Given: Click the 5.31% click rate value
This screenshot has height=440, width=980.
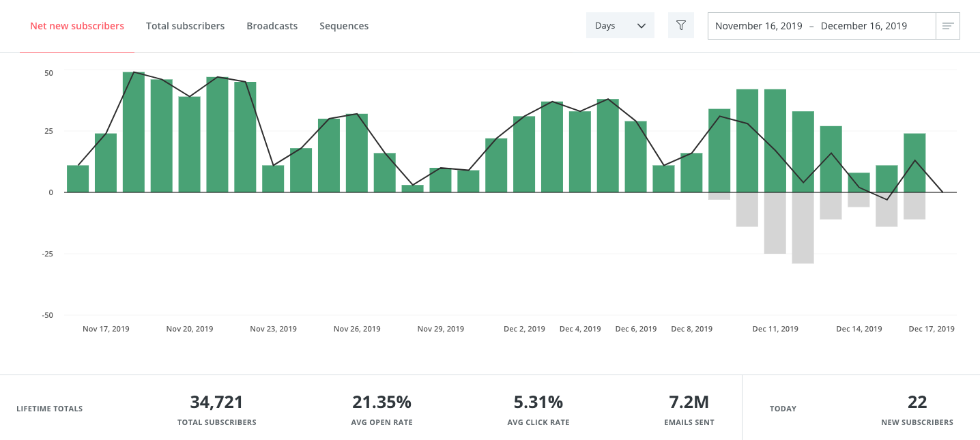Looking at the screenshot, I should point(538,402).
